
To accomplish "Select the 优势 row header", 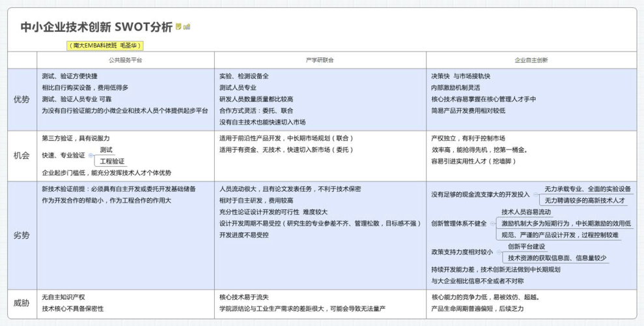I will pos(21,100).
